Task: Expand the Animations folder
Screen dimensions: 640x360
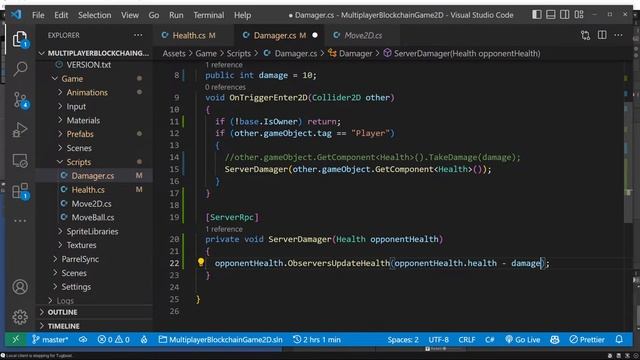Action: [87, 93]
